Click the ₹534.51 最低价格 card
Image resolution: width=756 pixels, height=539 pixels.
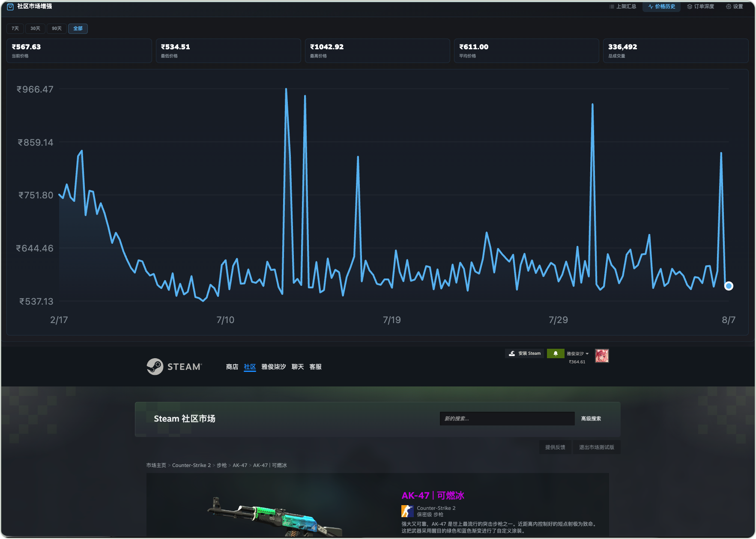[228, 51]
